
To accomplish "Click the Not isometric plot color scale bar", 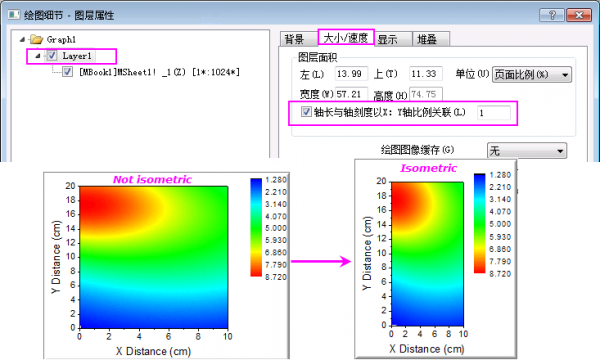I will (256, 227).
